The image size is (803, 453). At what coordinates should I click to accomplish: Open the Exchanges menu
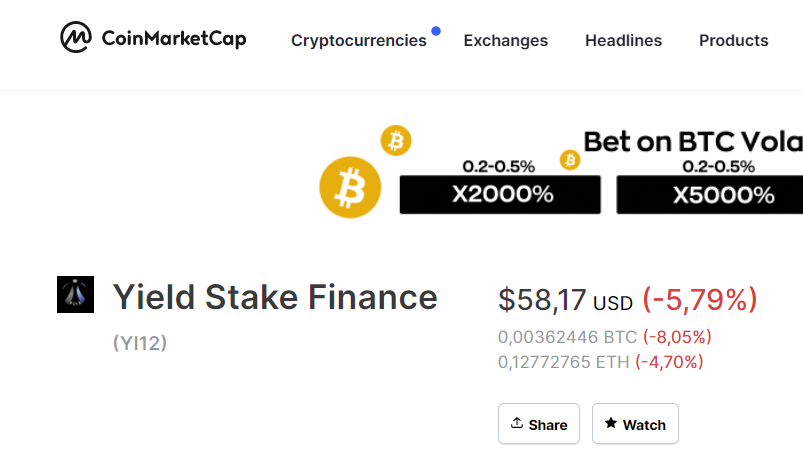pyautogui.click(x=505, y=41)
